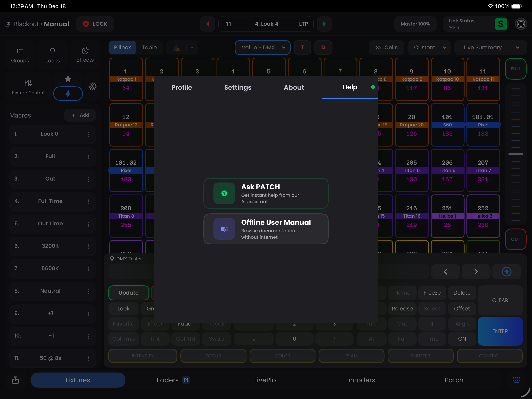
Task: Add a new macro
Action: click(80, 115)
